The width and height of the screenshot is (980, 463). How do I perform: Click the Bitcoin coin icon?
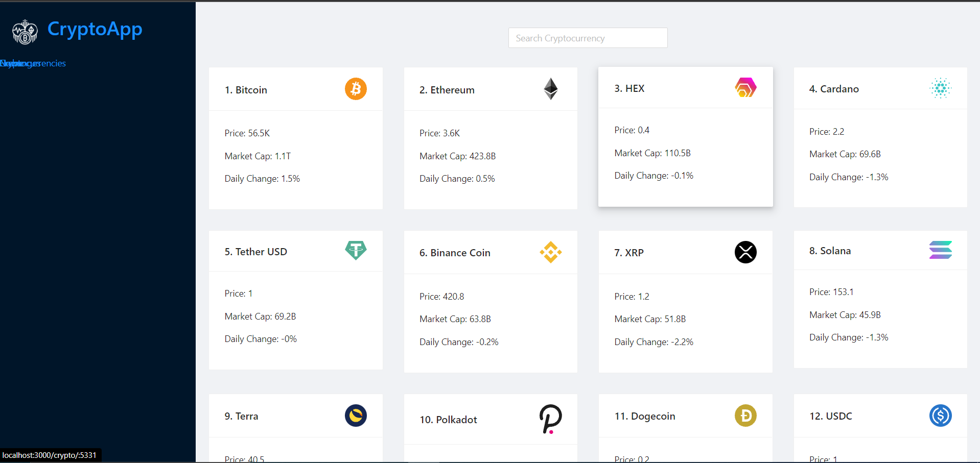point(356,89)
